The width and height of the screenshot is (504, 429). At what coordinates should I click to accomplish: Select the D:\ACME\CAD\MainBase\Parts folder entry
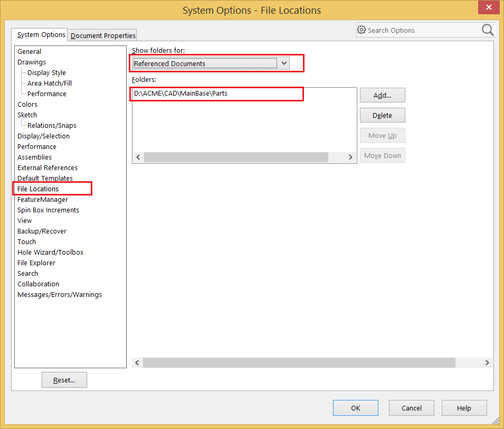(x=180, y=94)
